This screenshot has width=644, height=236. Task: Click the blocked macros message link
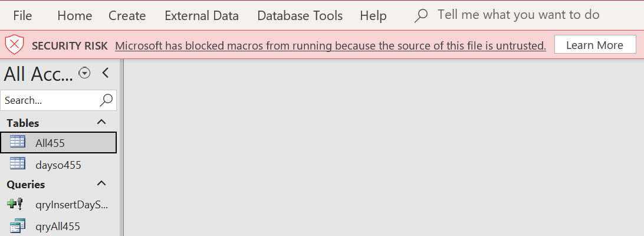pos(330,45)
